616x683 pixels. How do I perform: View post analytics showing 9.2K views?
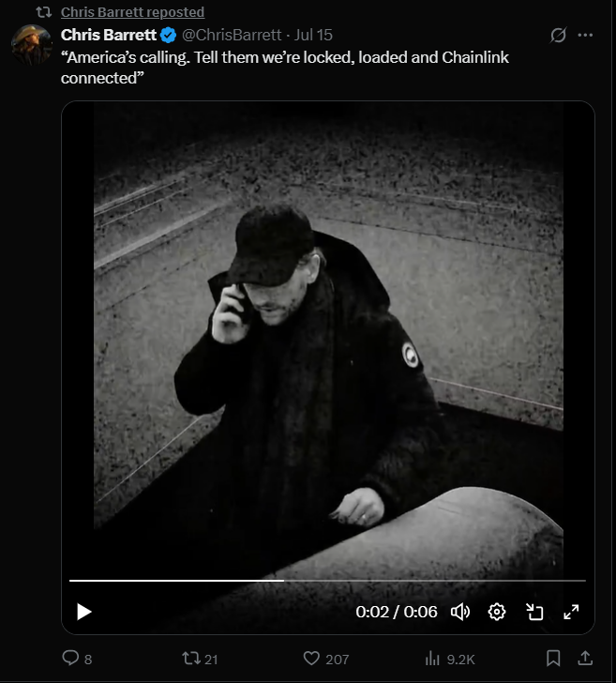pos(450,659)
